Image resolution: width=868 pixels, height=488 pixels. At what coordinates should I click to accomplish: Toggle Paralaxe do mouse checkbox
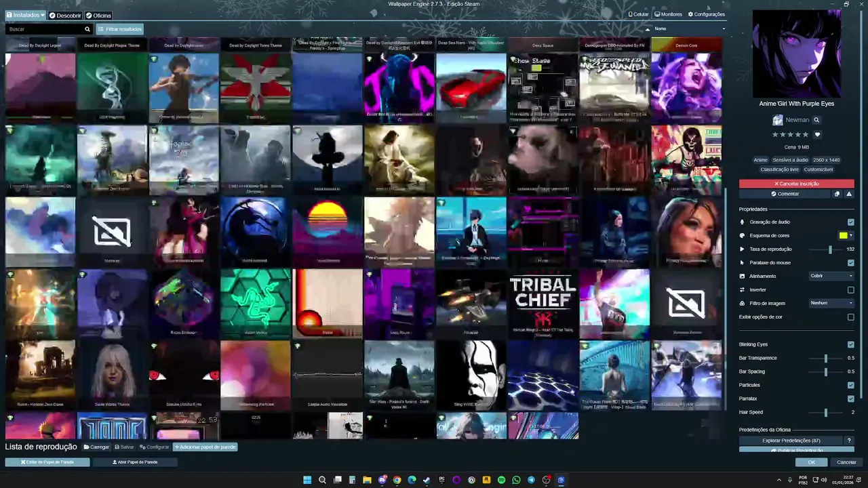point(850,262)
